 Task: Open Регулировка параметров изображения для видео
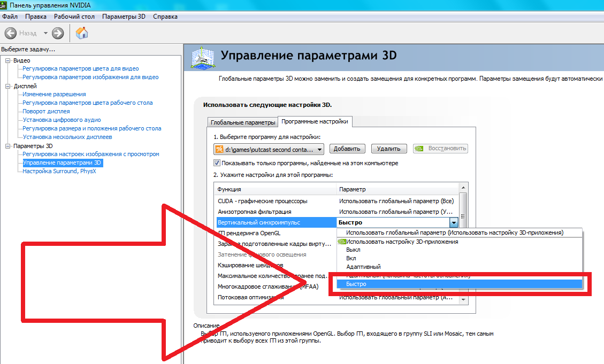tap(90, 77)
